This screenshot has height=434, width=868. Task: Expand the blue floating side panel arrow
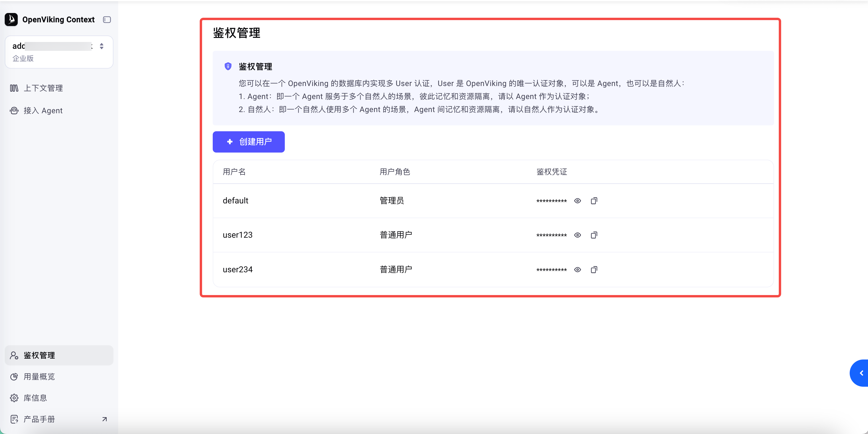859,373
